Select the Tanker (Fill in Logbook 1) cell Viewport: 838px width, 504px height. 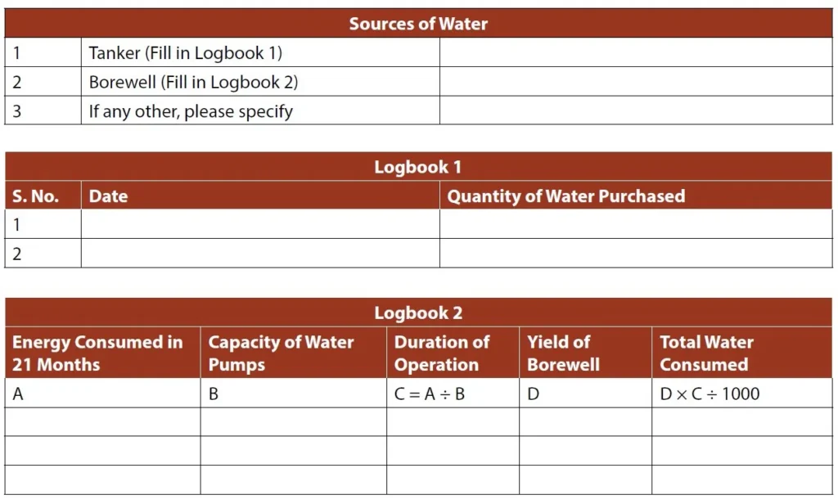259,53
